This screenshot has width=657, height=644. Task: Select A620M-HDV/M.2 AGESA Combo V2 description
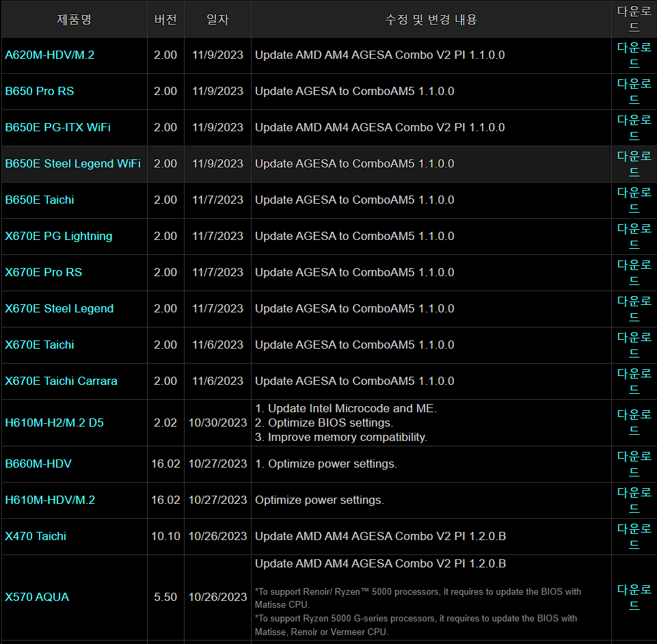click(x=379, y=55)
